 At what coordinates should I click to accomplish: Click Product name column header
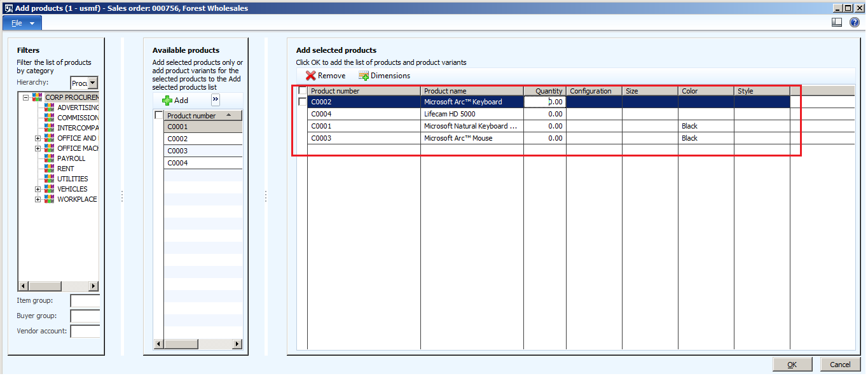(472, 91)
